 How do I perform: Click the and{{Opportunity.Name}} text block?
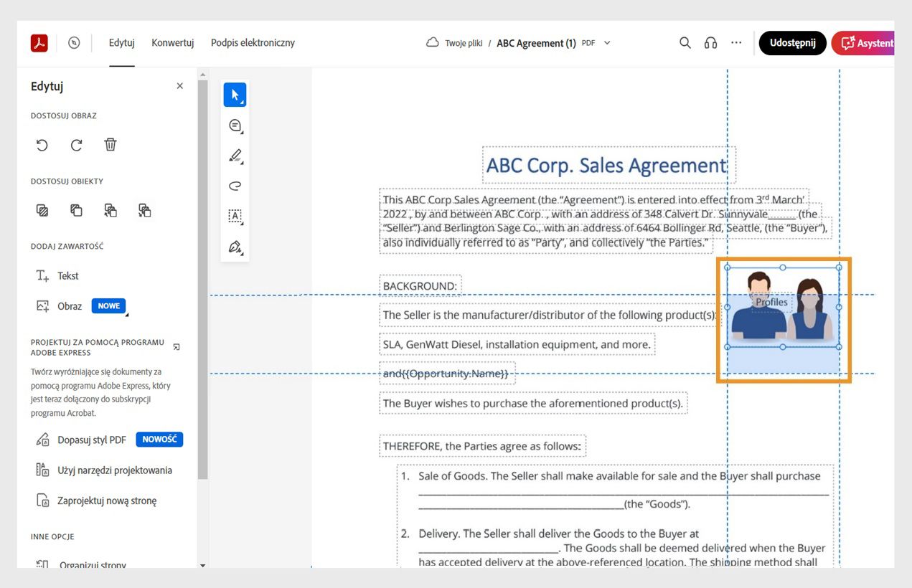[x=446, y=374]
